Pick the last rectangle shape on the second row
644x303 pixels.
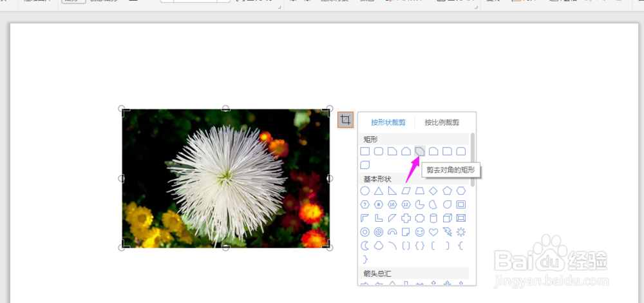tap(365, 165)
